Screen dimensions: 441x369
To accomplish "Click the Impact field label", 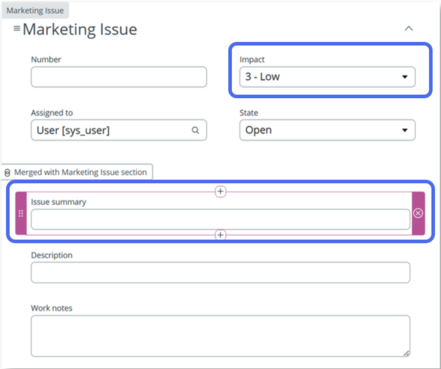I will 252,60.
